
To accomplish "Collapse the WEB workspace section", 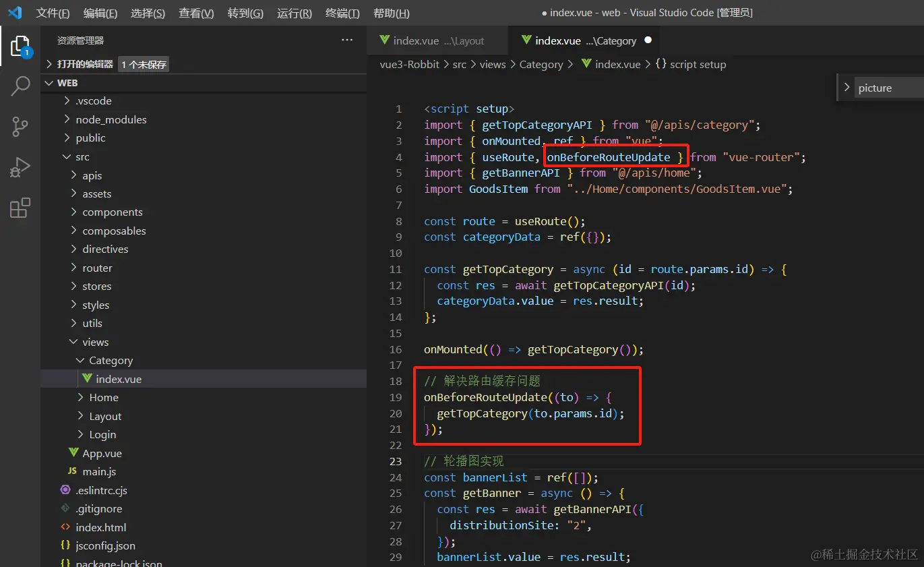I will 204,83.
